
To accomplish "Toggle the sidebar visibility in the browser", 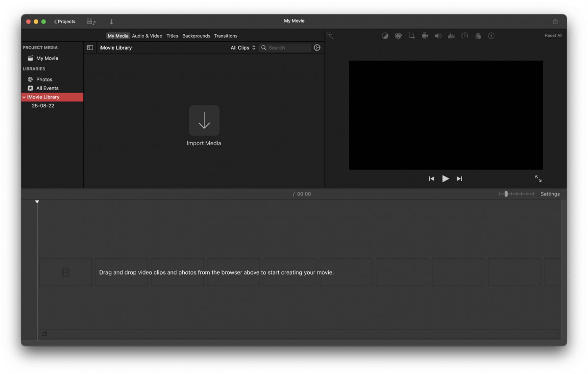I will (x=90, y=47).
